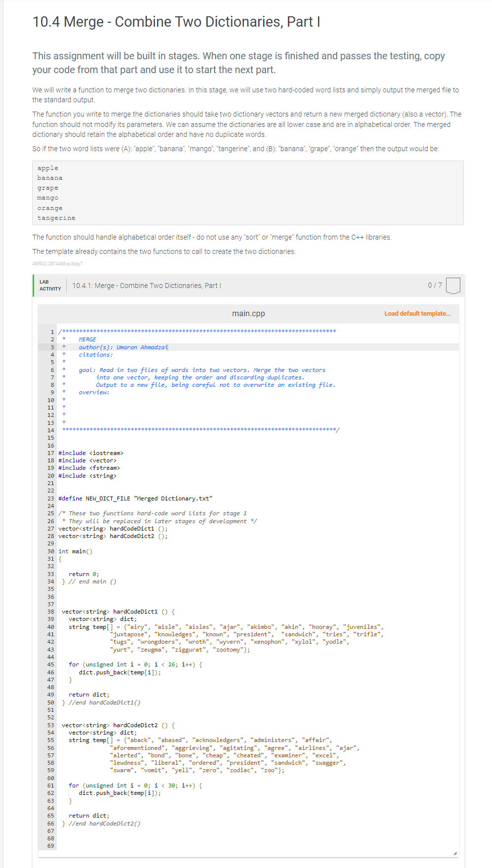Click the activity ID text '465922.2874488.qx3zqy7'
492x868 pixels.
[57, 264]
